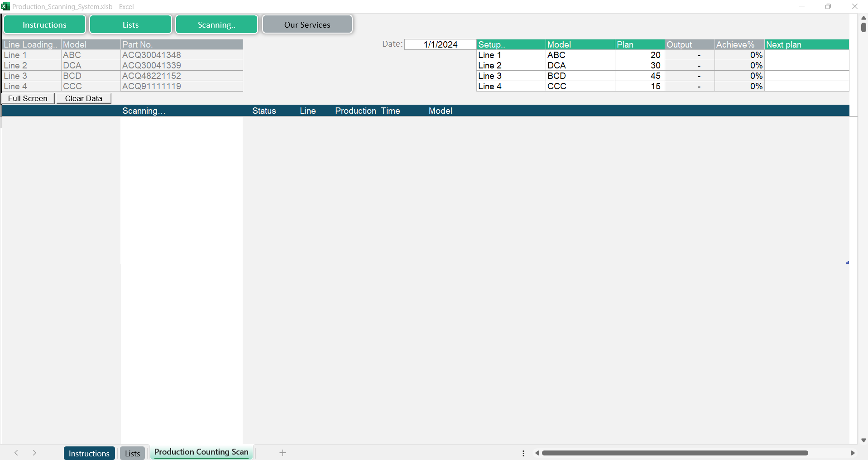
Task: Click the three-dot sheet tab options handle
Action: pyautogui.click(x=523, y=453)
